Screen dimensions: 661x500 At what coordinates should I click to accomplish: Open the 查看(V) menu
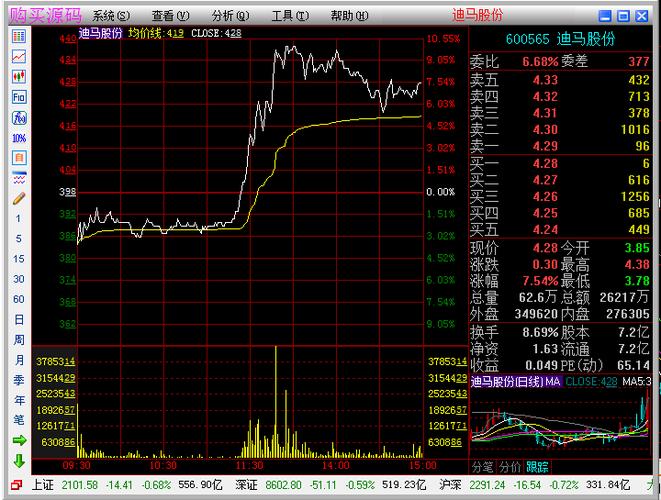coord(171,16)
